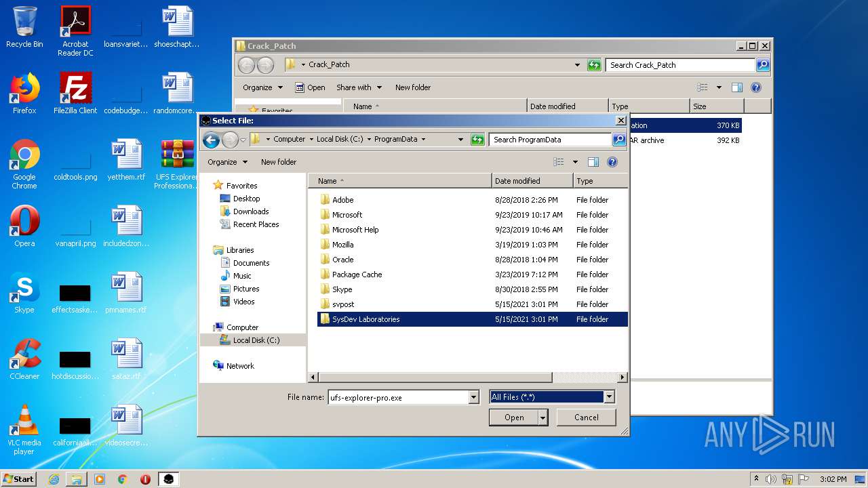Select Music library
Image resolution: width=868 pixels, height=488 pixels.
[236, 276]
